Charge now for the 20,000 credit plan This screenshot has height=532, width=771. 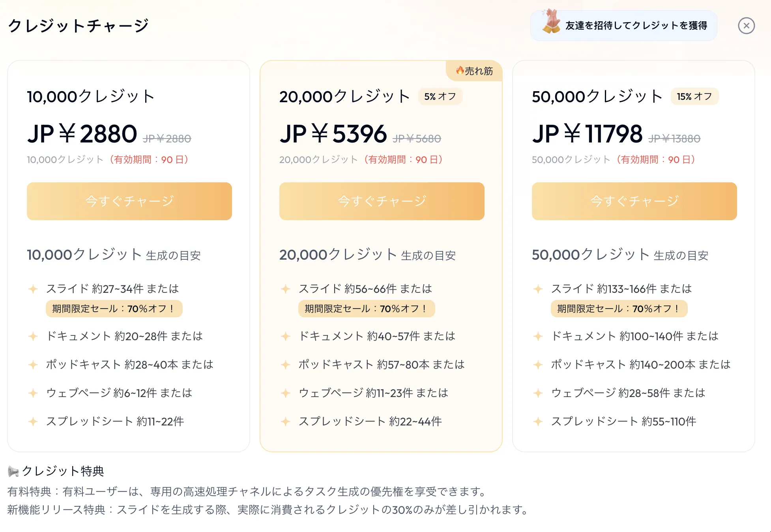tap(382, 201)
